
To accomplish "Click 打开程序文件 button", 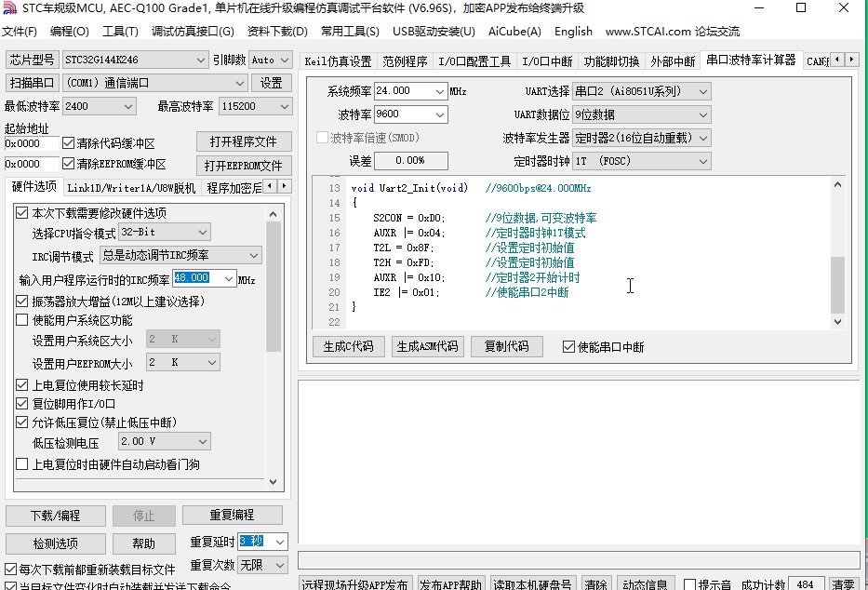I will click(x=244, y=141).
